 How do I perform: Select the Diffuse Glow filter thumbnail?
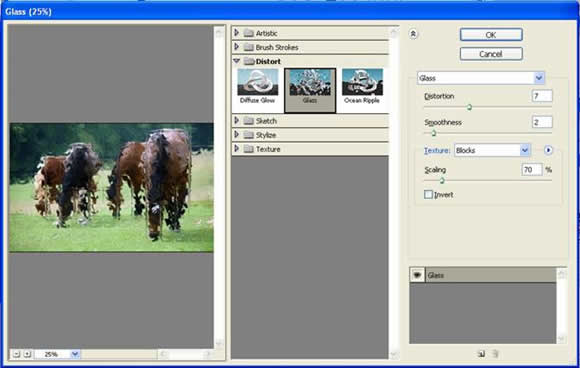[x=257, y=87]
